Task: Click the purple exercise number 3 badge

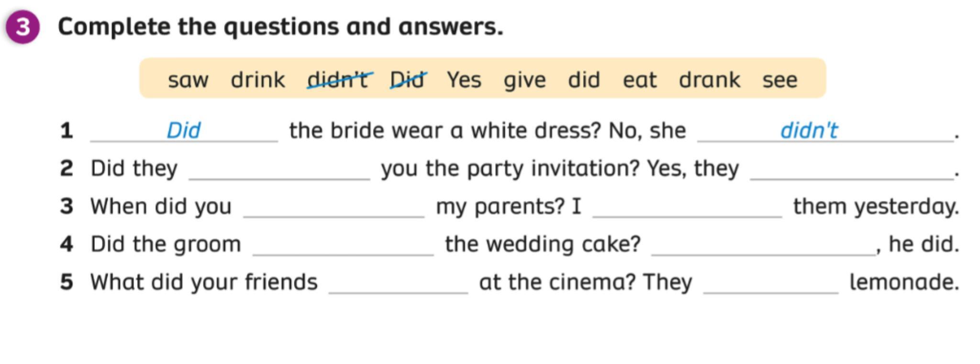Action: pos(22,27)
